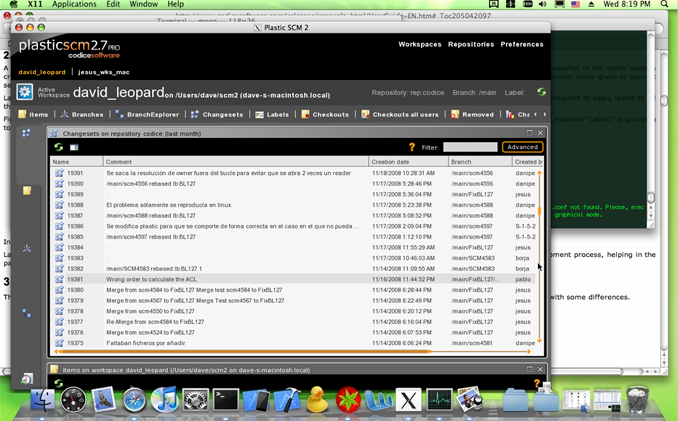Click the vertical scrollbar down arrow in changesets
Screen dimensions: 678x421
pyautogui.click(x=540, y=341)
